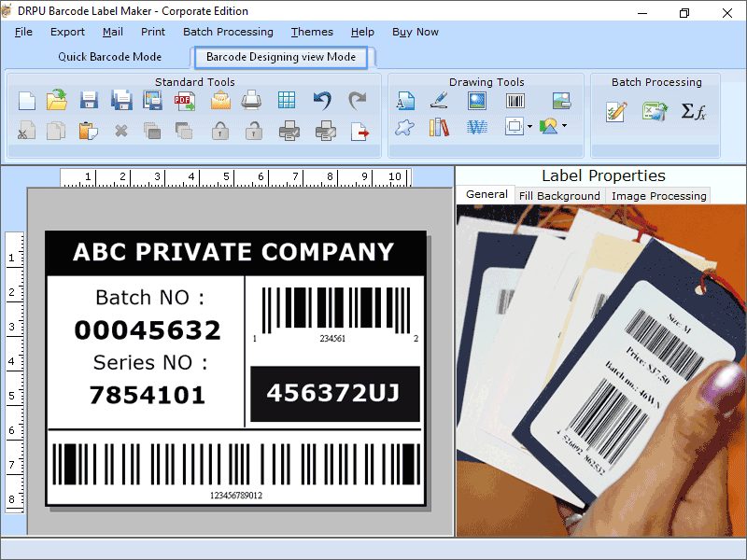This screenshot has width=747, height=560.
Task: Undo the last action
Action: [319, 100]
